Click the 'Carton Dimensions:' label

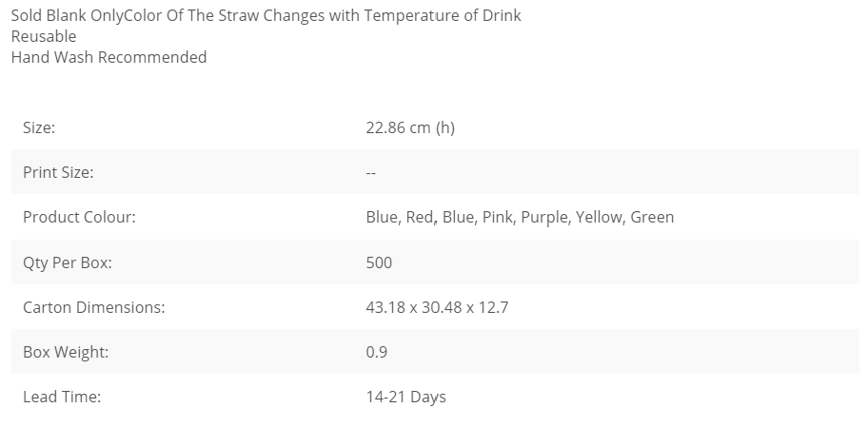coord(93,307)
